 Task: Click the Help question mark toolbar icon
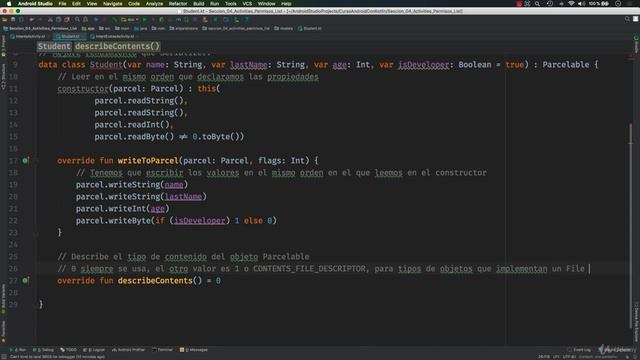tap(247, 19)
